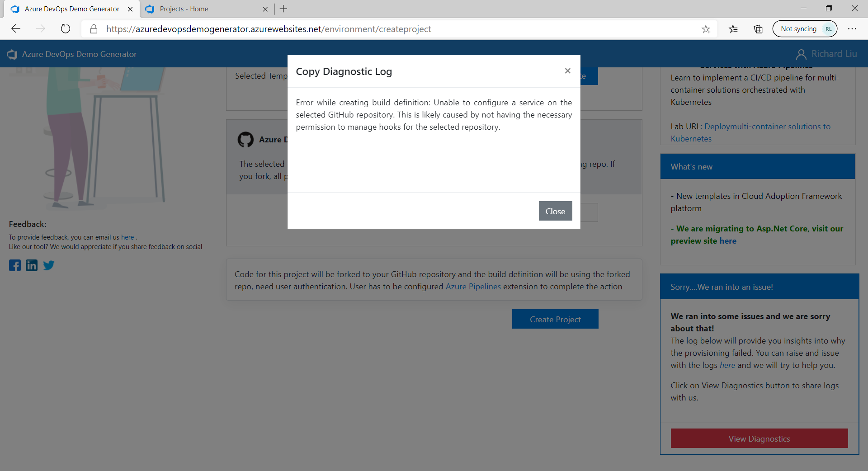This screenshot has width=868, height=471.
Task: Click the Close button in the dialog
Action: point(555,211)
